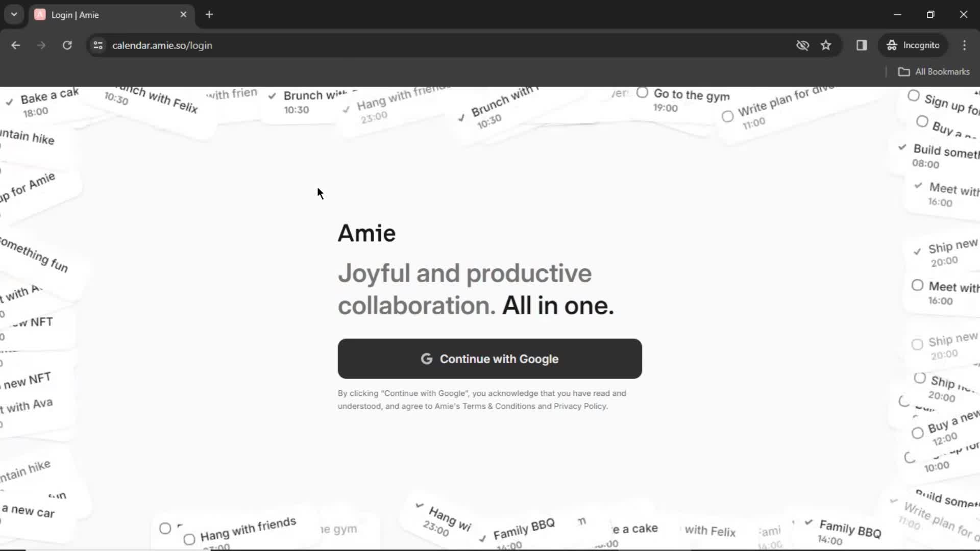This screenshot has width=980, height=551.
Task: Expand the browser tabs dropdown arrow
Action: click(x=13, y=15)
